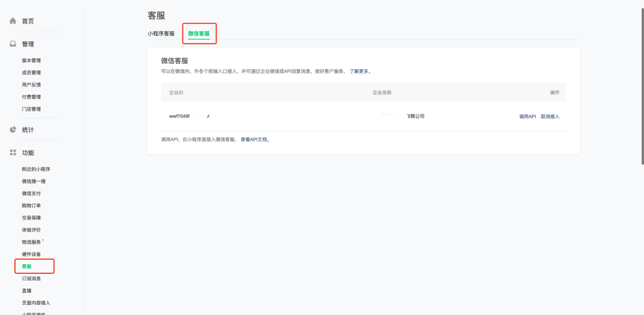
Task: Switch to the 小程序客服 tab
Action: coord(161,34)
